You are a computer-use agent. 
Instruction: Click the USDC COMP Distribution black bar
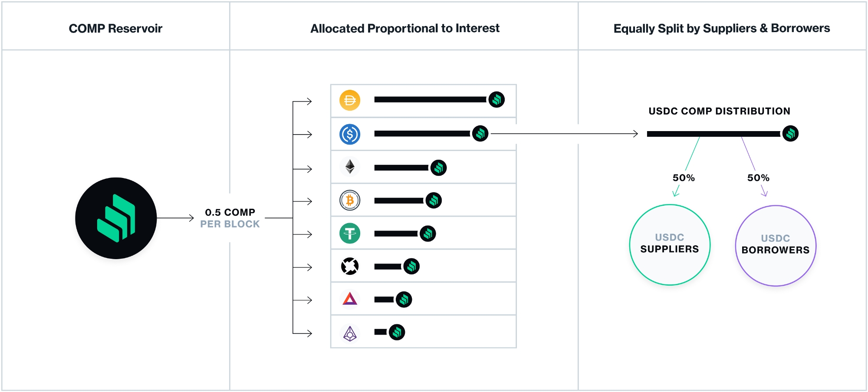pos(714,134)
